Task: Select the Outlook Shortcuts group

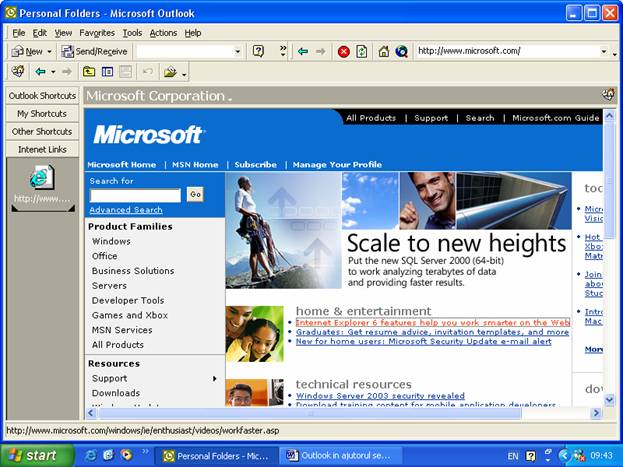Action: (42, 96)
